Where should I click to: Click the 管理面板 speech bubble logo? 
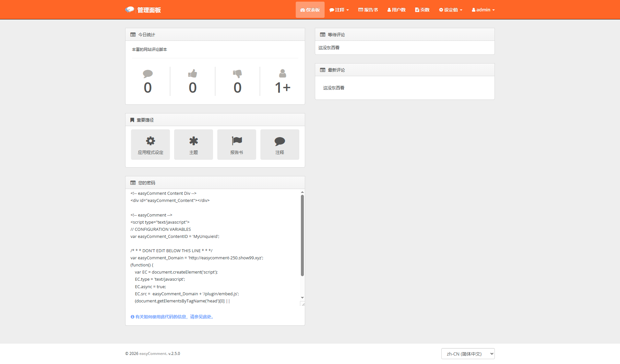pos(130,10)
